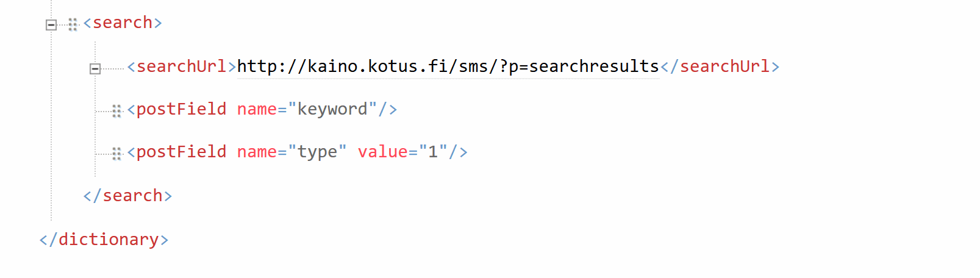Select the second postField tag name
The image size is (980, 278).
tap(181, 152)
